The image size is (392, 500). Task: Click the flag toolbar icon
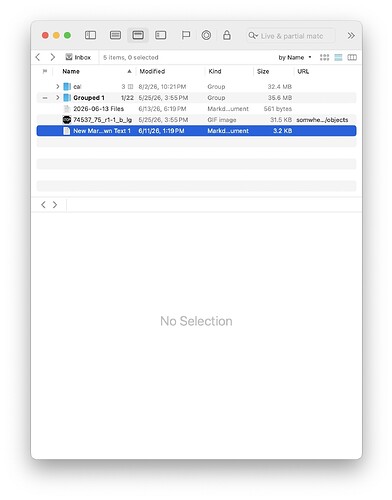pyautogui.click(x=186, y=35)
